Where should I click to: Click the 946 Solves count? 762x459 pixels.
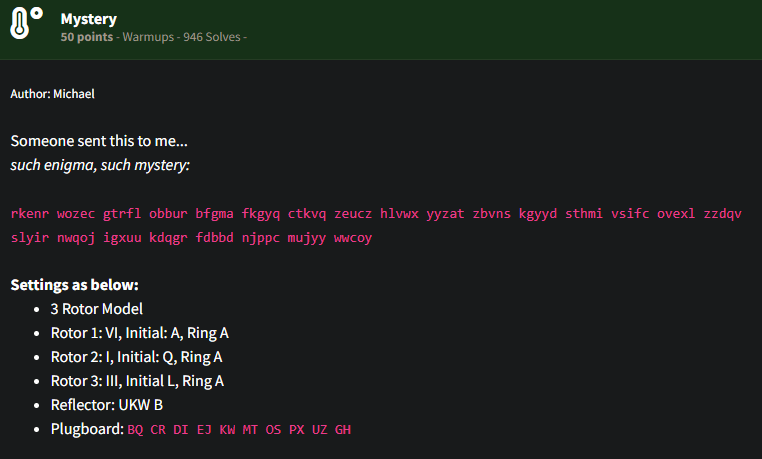[212, 37]
